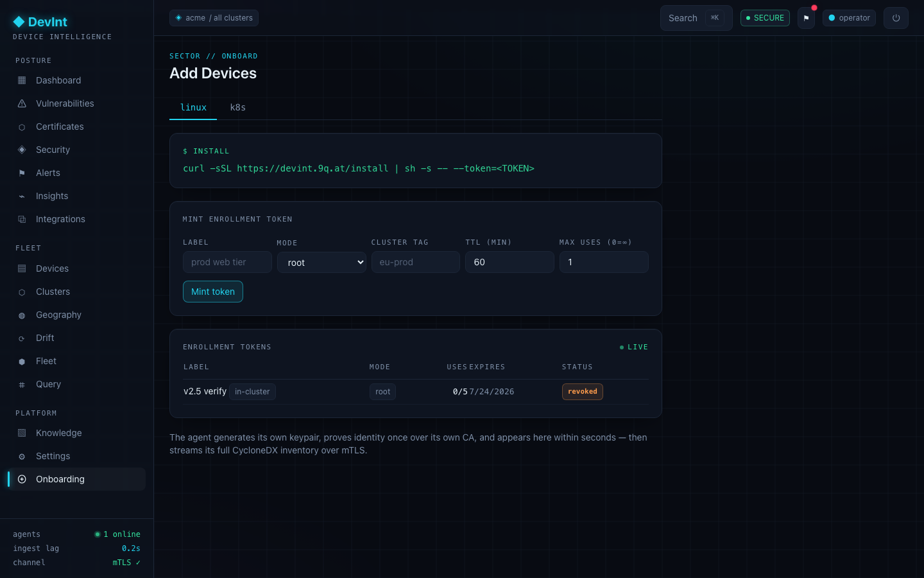The image size is (924, 578).
Task: Click the Max Uses field showing 1
Action: click(x=604, y=262)
